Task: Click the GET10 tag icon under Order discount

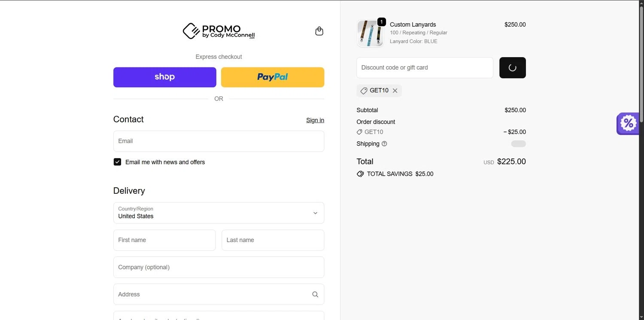Action: click(x=360, y=132)
